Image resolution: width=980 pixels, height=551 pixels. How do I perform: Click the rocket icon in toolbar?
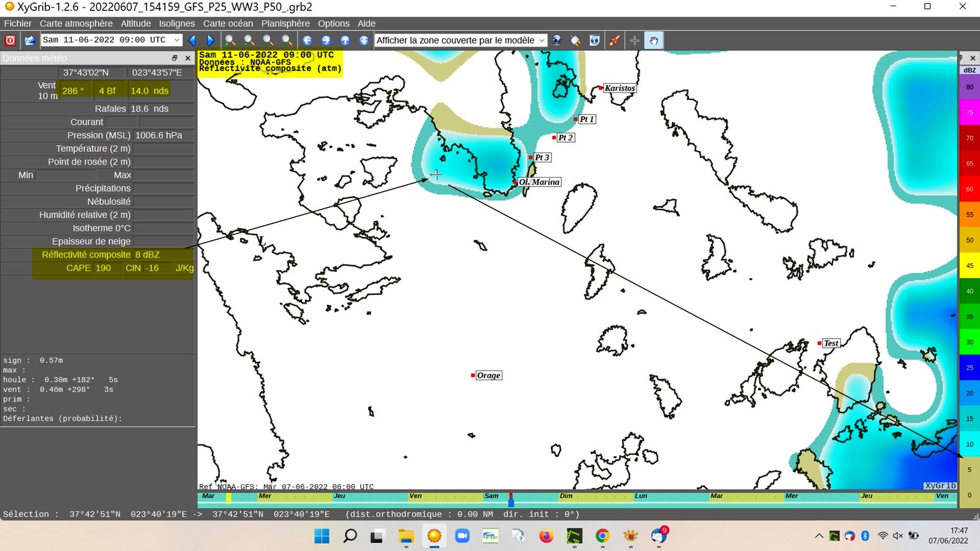(x=614, y=40)
